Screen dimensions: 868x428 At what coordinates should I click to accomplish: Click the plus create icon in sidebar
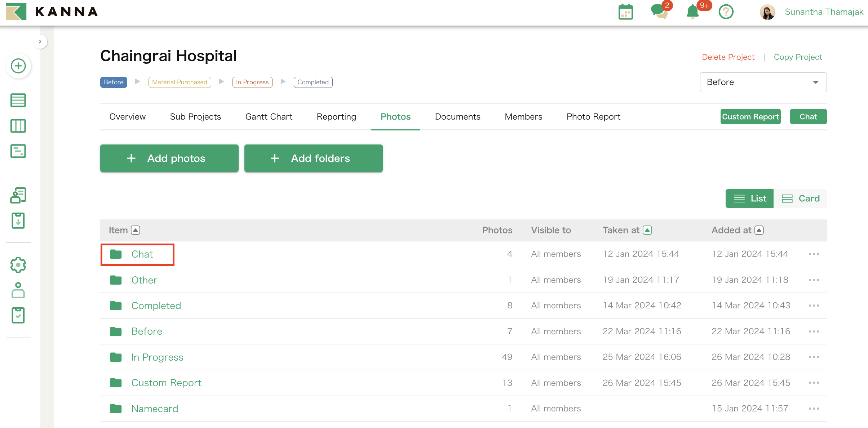click(x=18, y=66)
